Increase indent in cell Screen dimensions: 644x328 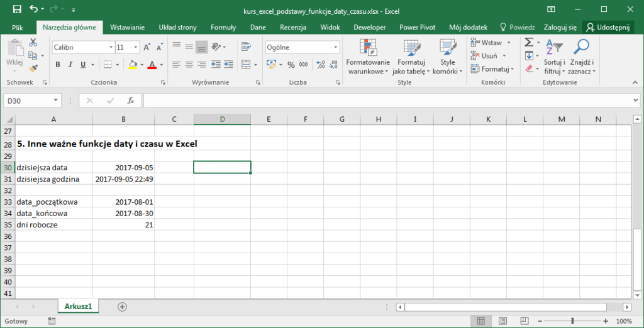[x=228, y=65]
